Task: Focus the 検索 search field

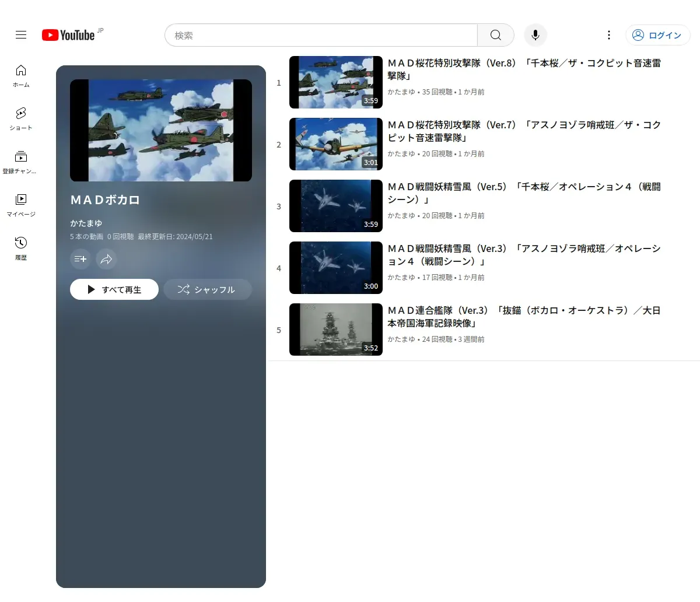Action: (x=321, y=35)
